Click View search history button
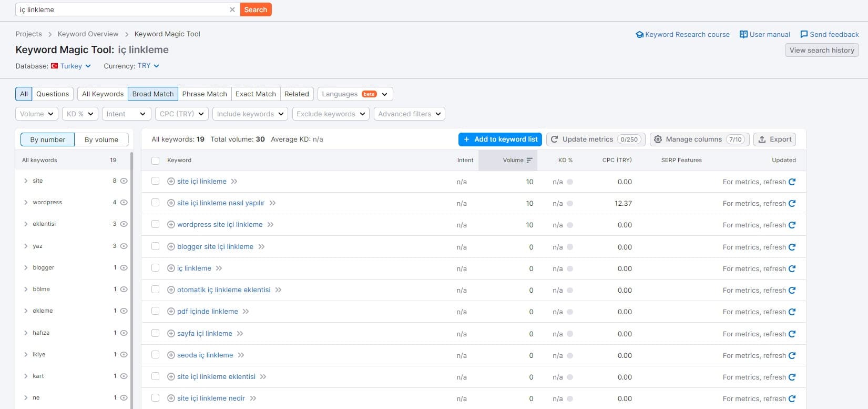The width and height of the screenshot is (868, 409). 822,50
